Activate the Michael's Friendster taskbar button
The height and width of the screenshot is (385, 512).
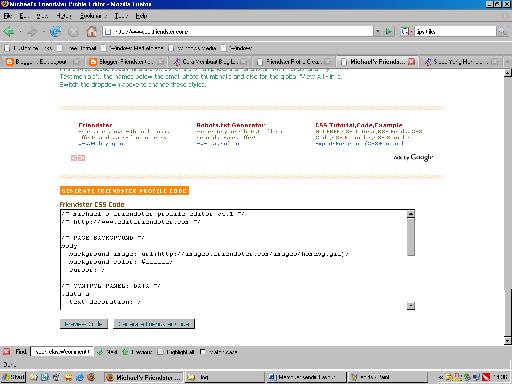coord(143,377)
